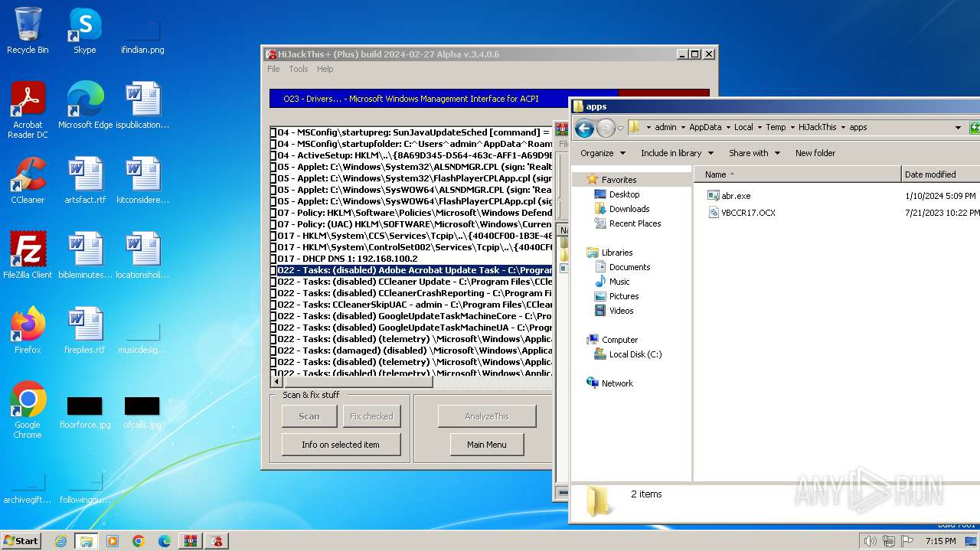Check the O7 Policy (UAC) entry
980x551 pixels.
click(273, 224)
